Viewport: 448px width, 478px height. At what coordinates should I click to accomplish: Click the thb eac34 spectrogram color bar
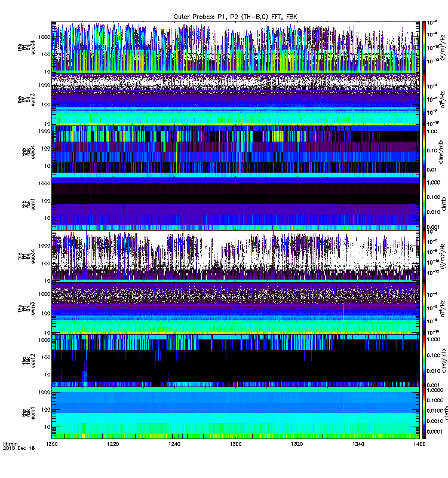tap(424, 47)
